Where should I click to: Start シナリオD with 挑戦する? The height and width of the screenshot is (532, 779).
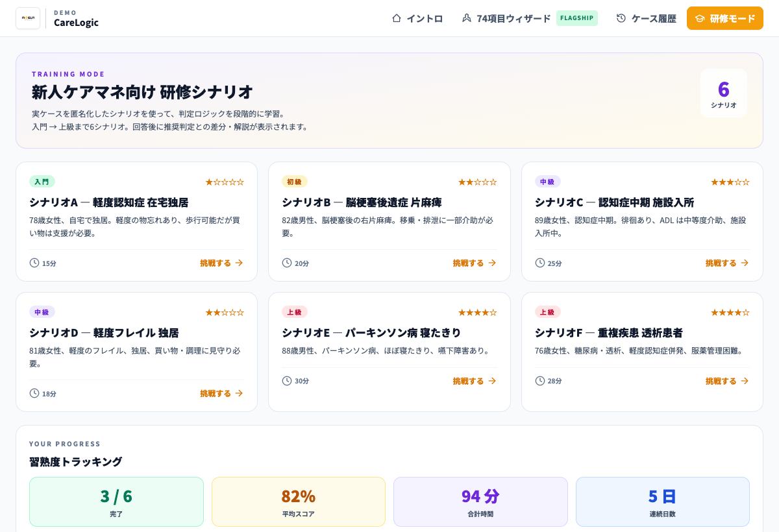221,393
